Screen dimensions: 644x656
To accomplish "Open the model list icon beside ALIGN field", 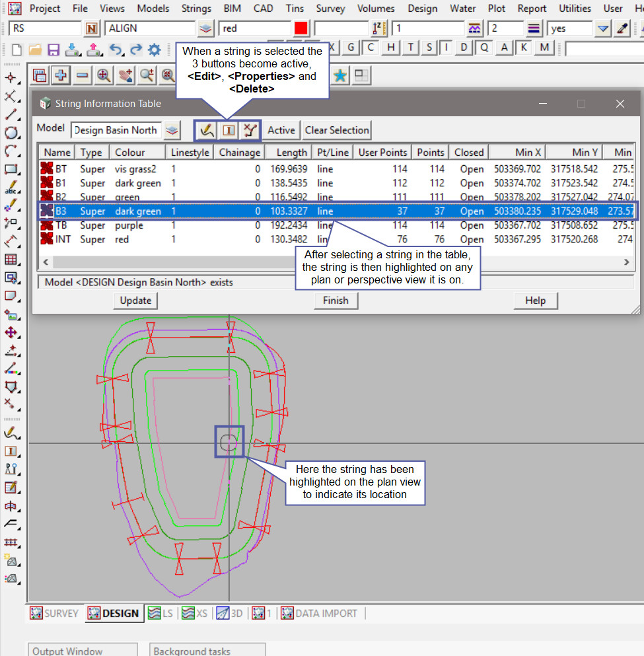I will pos(206,28).
